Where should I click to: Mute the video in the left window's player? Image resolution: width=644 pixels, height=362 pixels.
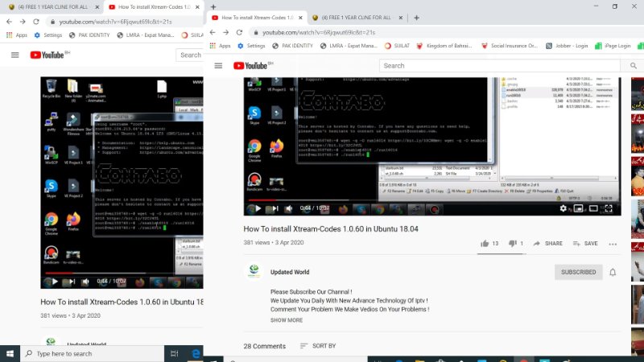pos(87,282)
